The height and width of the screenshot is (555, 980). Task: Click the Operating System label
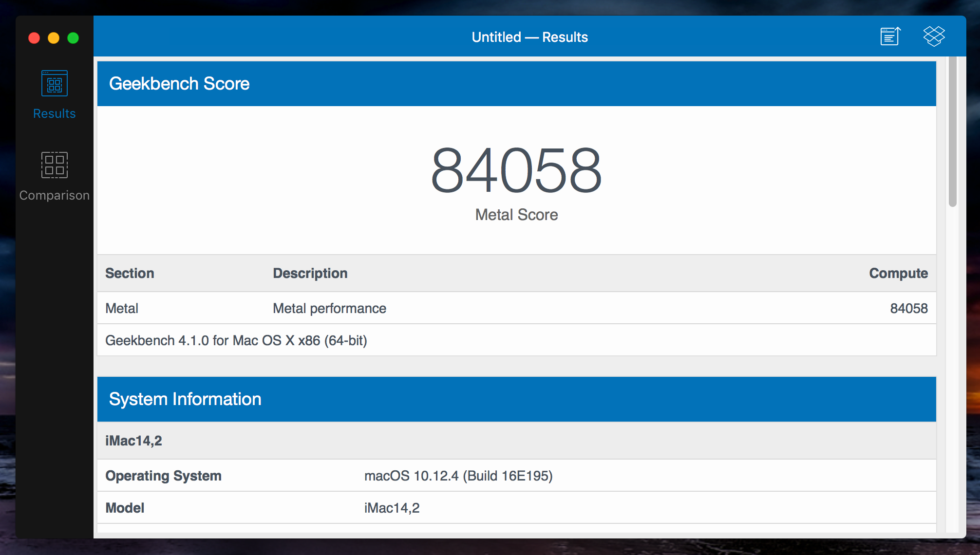coord(163,476)
